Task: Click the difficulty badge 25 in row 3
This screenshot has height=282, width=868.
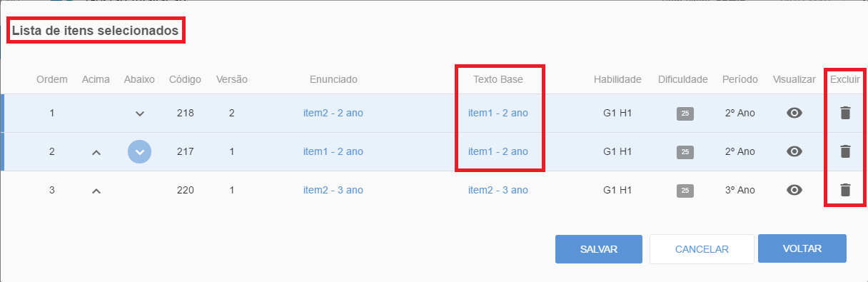Action: [685, 190]
